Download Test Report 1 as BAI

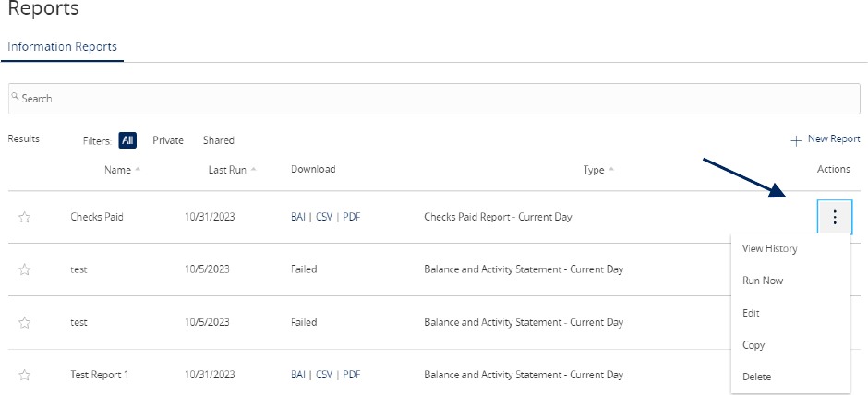point(298,375)
